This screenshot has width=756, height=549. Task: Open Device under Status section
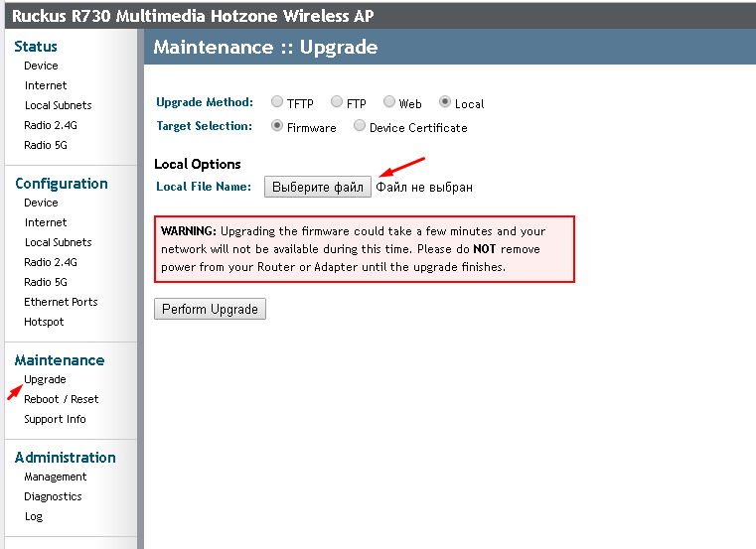41,66
